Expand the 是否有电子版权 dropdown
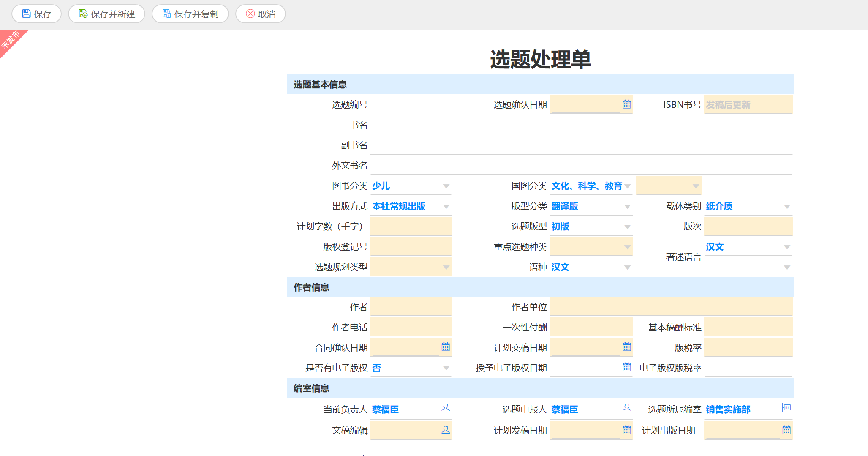The width and height of the screenshot is (868, 456). tap(446, 368)
